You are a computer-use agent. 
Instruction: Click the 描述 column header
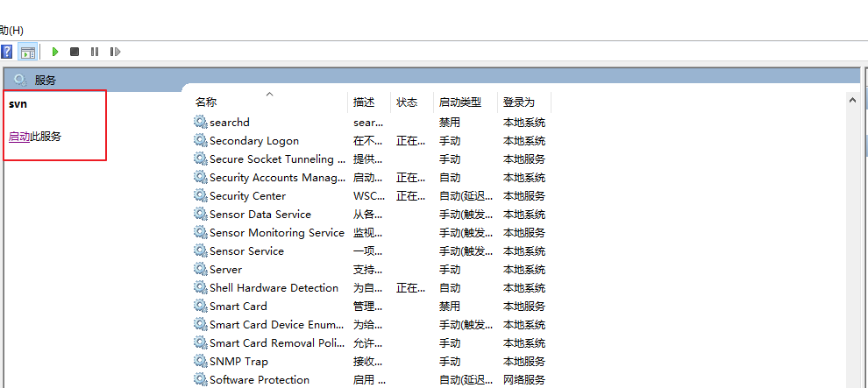364,102
